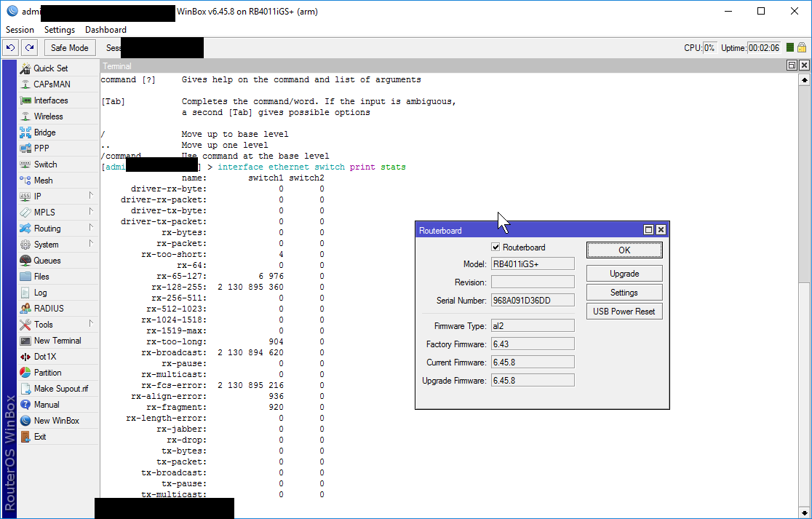The image size is (812, 519).
Task: Launch a New Terminal
Action: (x=57, y=341)
